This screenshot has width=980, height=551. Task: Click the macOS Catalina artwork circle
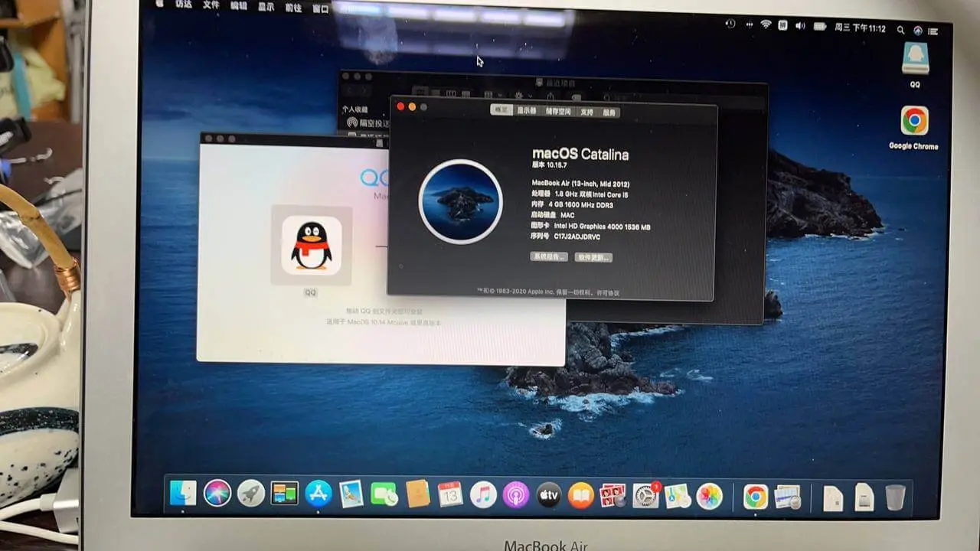[460, 201]
